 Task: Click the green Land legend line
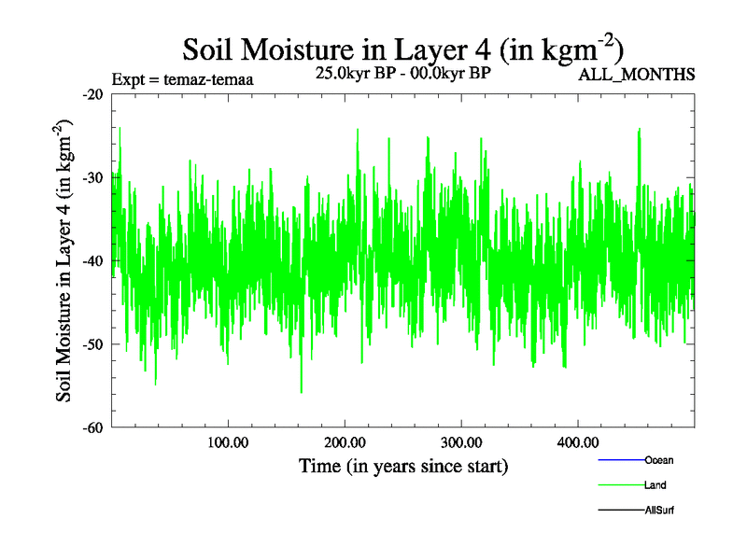tap(621, 485)
